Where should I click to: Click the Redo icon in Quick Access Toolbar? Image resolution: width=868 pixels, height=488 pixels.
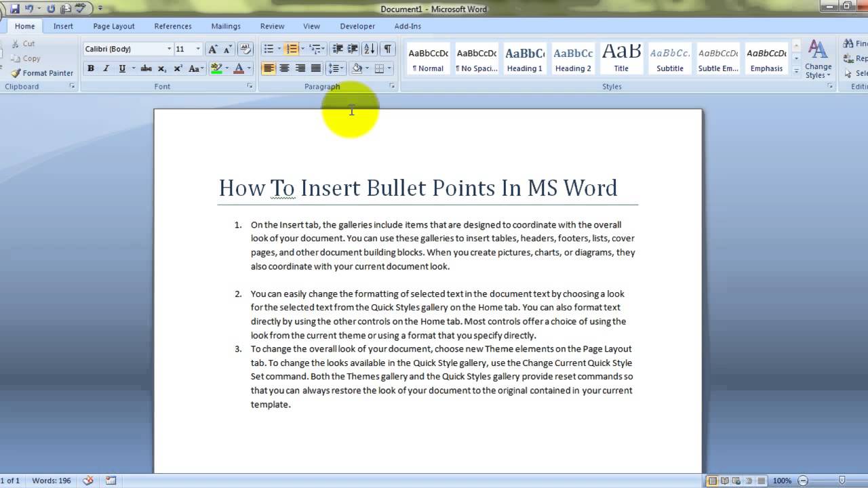click(51, 9)
